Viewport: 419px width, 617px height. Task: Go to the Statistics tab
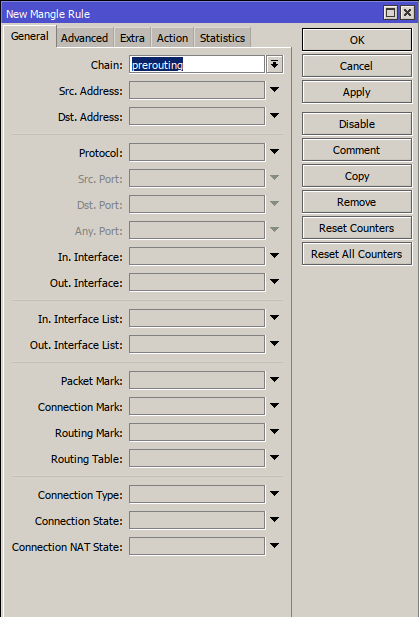click(x=222, y=38)
